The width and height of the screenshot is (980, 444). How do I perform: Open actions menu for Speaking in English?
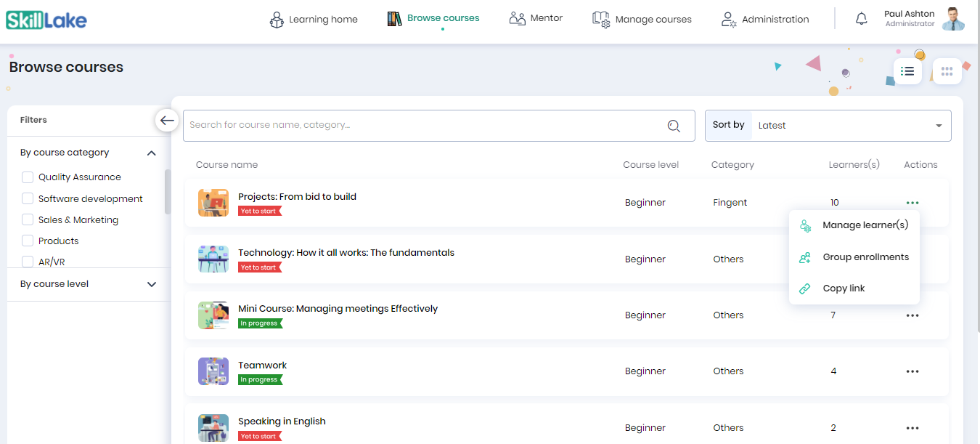(912, 428)
